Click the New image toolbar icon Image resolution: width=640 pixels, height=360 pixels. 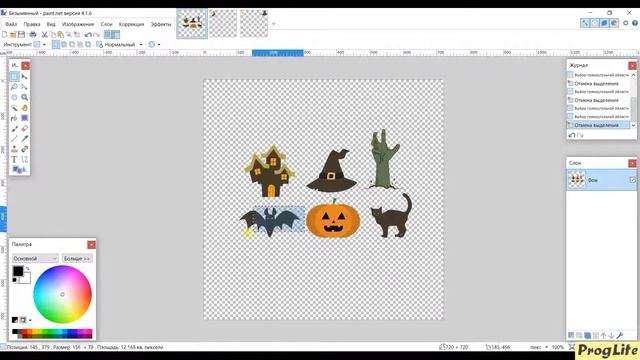click(x=4, y=35)
